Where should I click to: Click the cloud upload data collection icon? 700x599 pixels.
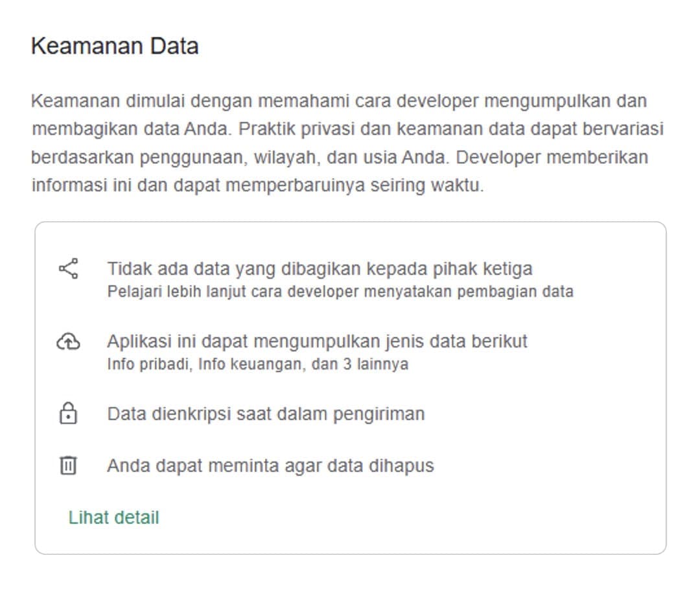(68, 342)
